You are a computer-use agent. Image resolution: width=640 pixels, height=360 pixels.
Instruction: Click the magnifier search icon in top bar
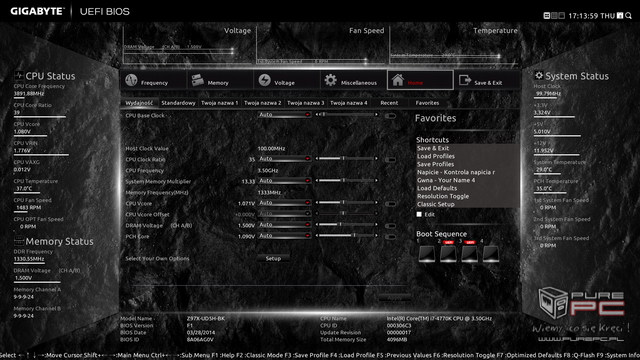(629, 16)
